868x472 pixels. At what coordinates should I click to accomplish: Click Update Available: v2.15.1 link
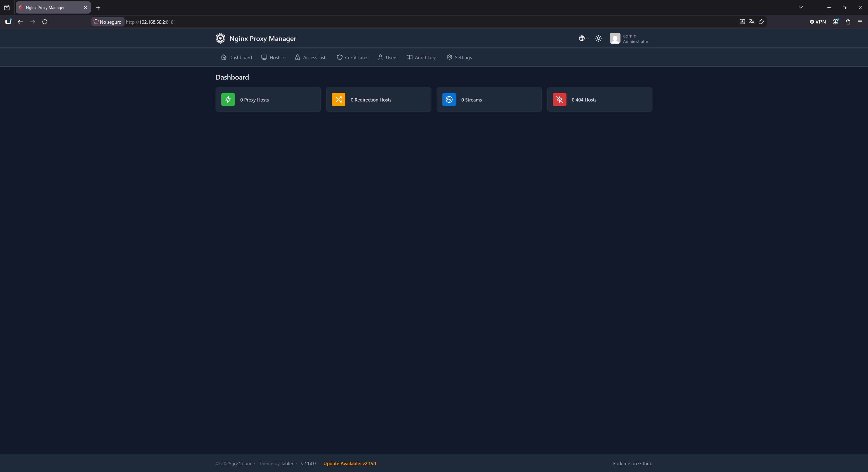coord(350,464)
